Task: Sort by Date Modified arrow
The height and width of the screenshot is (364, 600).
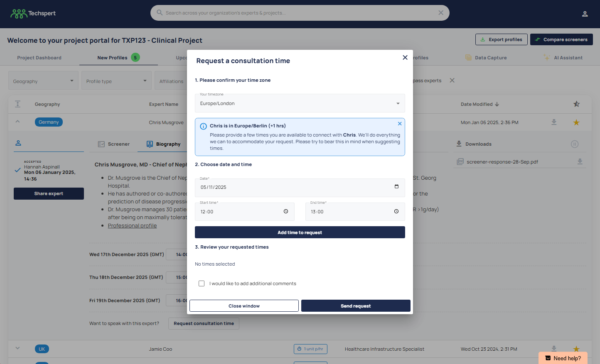Action: [x=497, y=104]
